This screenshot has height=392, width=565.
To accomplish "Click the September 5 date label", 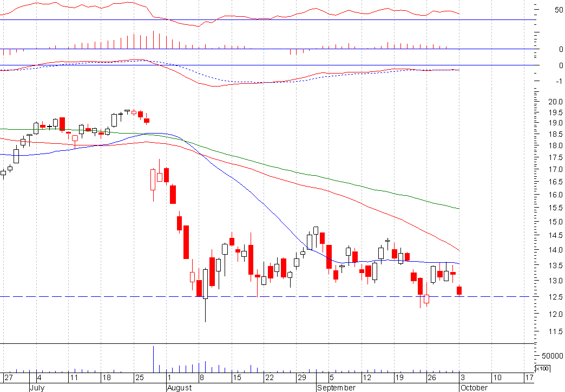I will tap(332, 377).
